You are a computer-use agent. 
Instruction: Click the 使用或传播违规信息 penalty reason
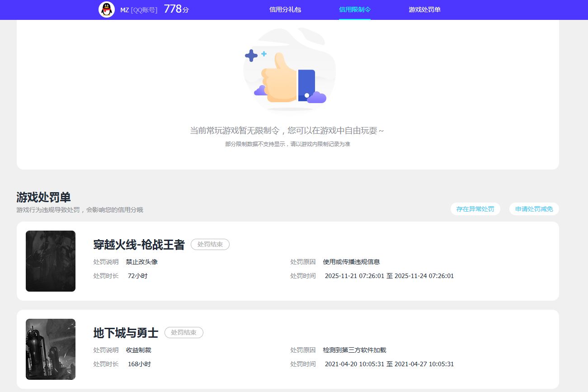click(x=352, y=262)
